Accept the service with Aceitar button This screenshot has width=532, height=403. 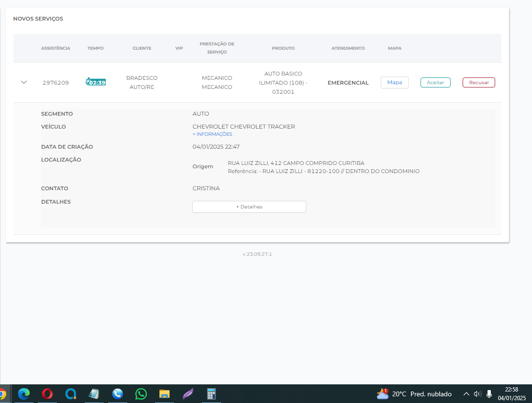[435, 82]
